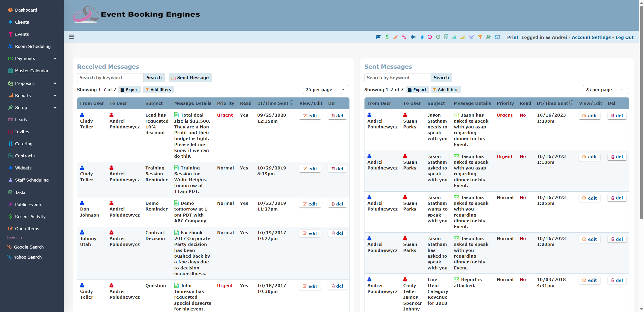Click the envelope icon in top toolbar
The image size is (644, 312).
497,37
